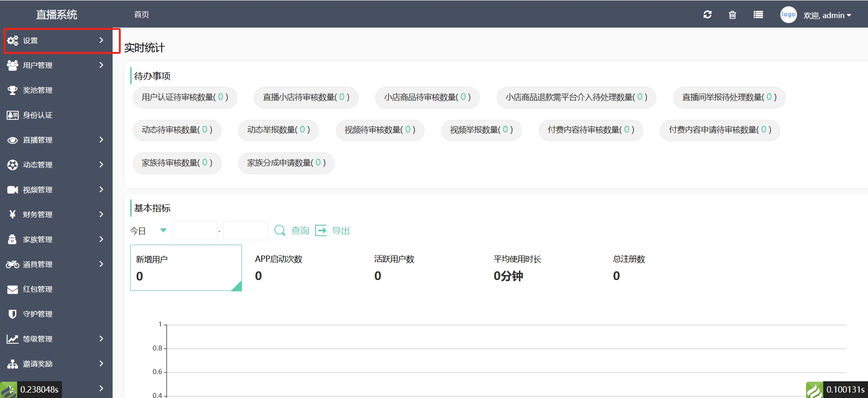This screenshot has width=868, height=398.
Task: Open 奖池管理 menu item
Action: coord(56,90)
